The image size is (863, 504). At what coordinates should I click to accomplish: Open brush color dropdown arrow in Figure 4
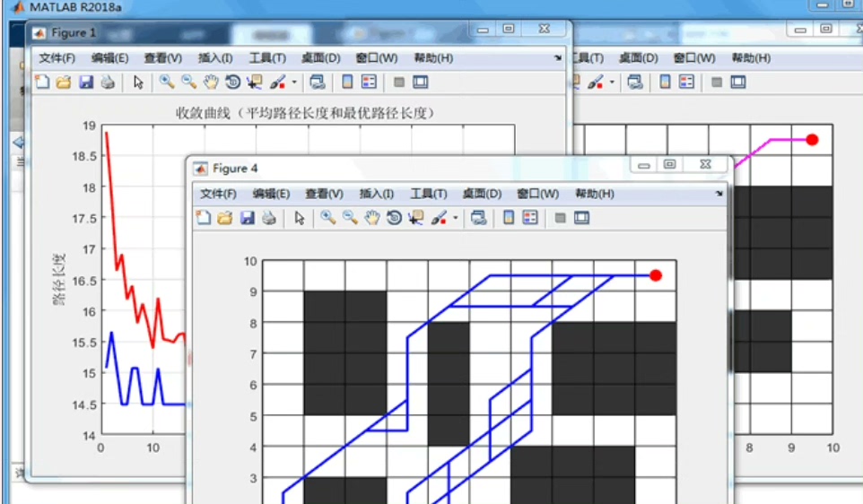[x=455, y=218]
